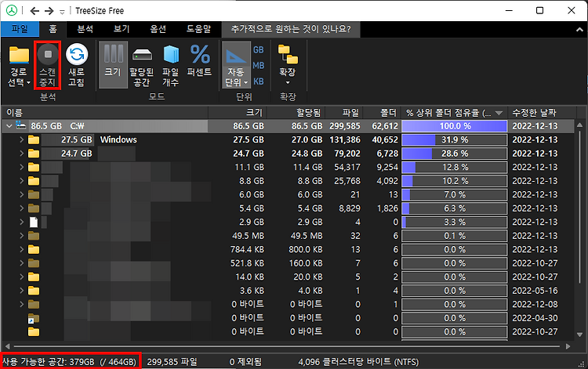Open the quick access toolbar dropdown
Screen dimensions: 588x369
(x=62, y=12)
